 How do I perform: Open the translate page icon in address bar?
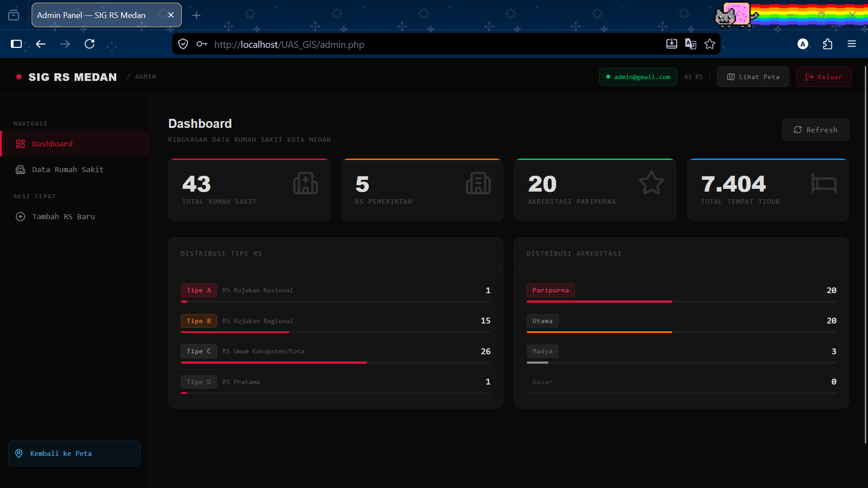click(690, 44)
